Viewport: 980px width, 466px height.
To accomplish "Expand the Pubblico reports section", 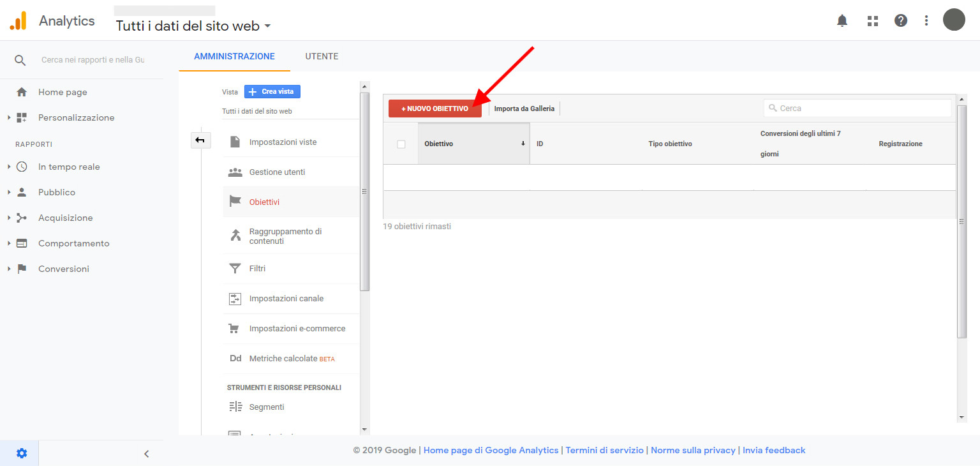I will (56, 192).
